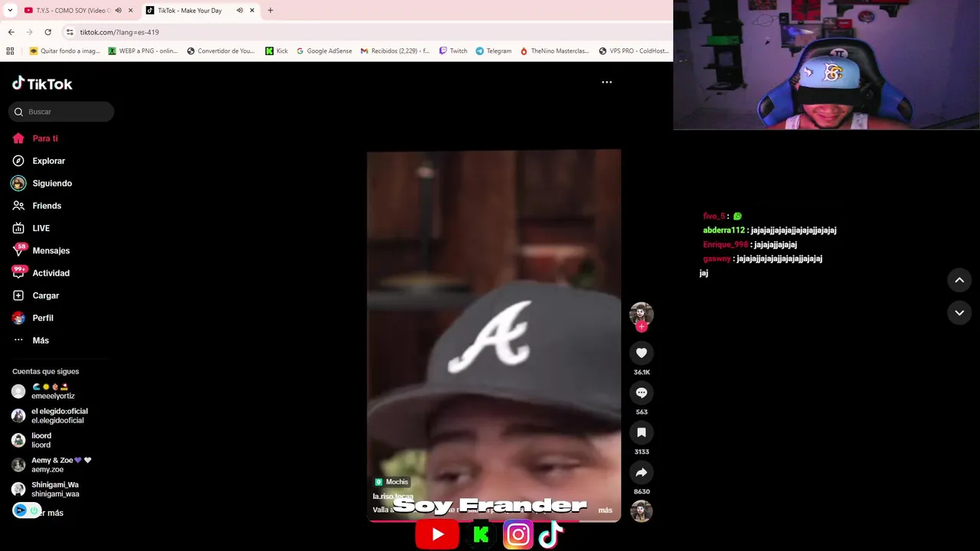Open the Telegram bookmark

click(x=493, y=51)
